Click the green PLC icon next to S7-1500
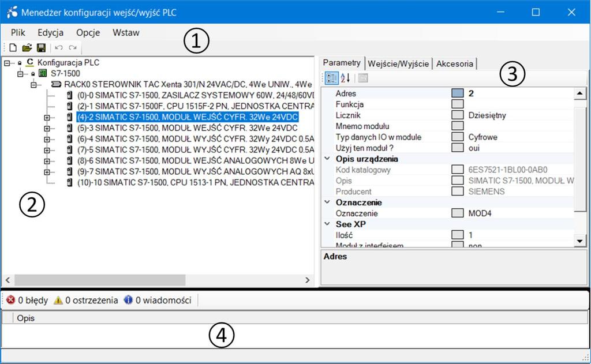591x364 pixels. [x=43, y=73]
